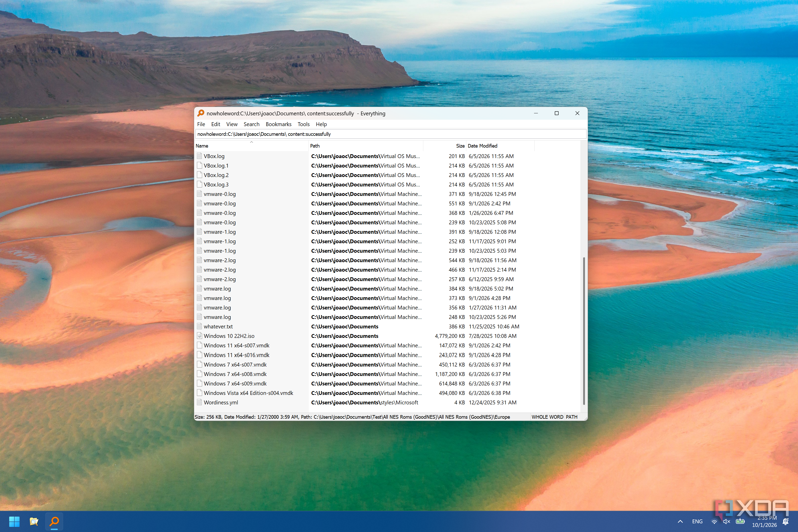Screen dimensions: 798x532
Task: Select vmware-2.log modified 6/12/2025 9:59 AM
Action: [387, 279]
